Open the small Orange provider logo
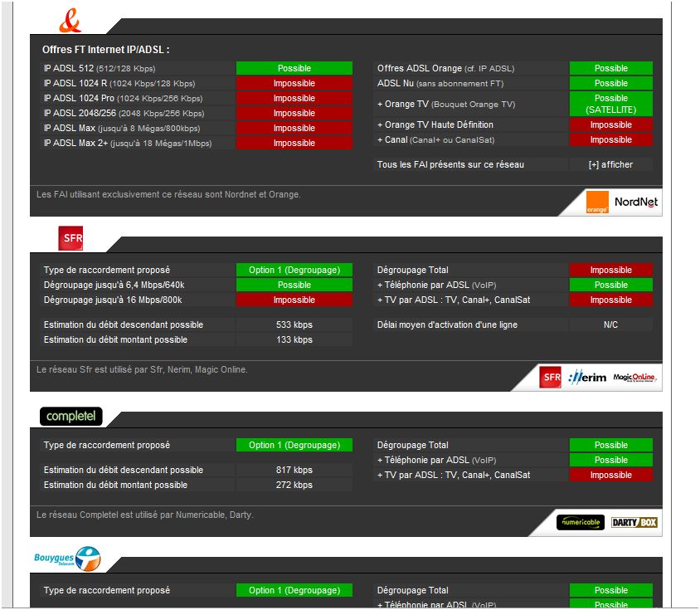 click(x=597, y=203)
